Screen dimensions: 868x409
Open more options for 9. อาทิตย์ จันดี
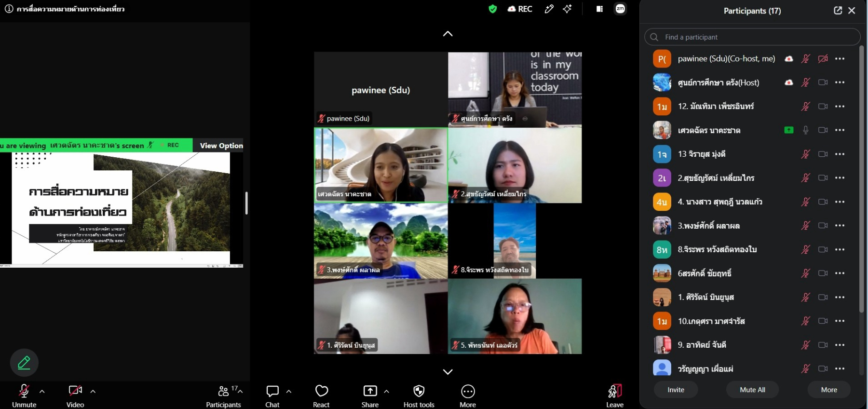[840, 345]
